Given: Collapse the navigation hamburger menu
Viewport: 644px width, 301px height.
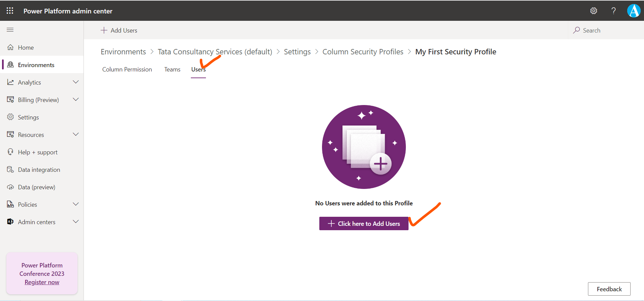Looking at the screenshot, I should coord(10,30).
